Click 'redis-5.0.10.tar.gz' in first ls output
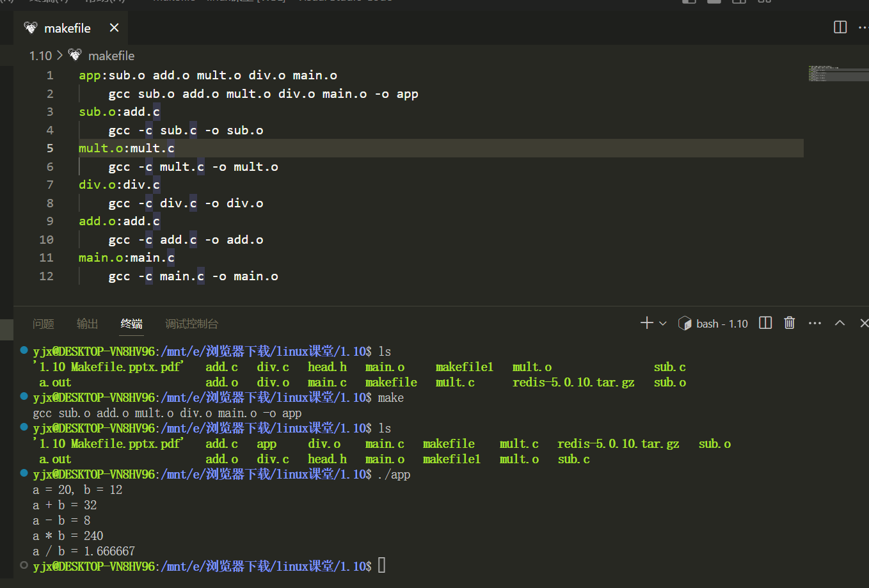 point(573,382)
